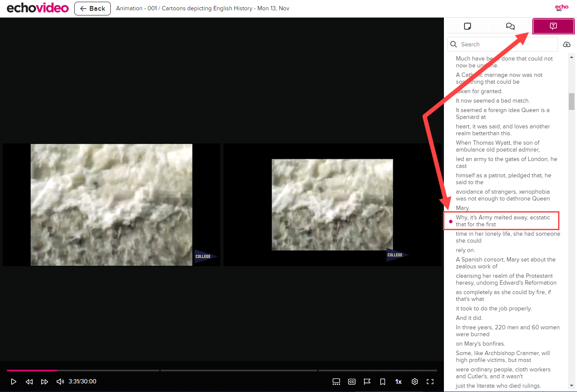
Task: Toggle playback with the Play button
Action: coord(13,381)
